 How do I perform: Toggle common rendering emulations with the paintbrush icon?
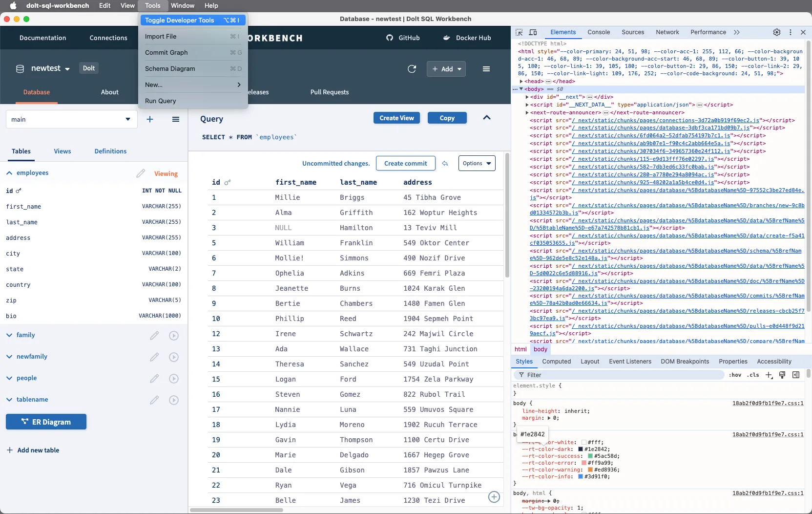tap(783, 375)
